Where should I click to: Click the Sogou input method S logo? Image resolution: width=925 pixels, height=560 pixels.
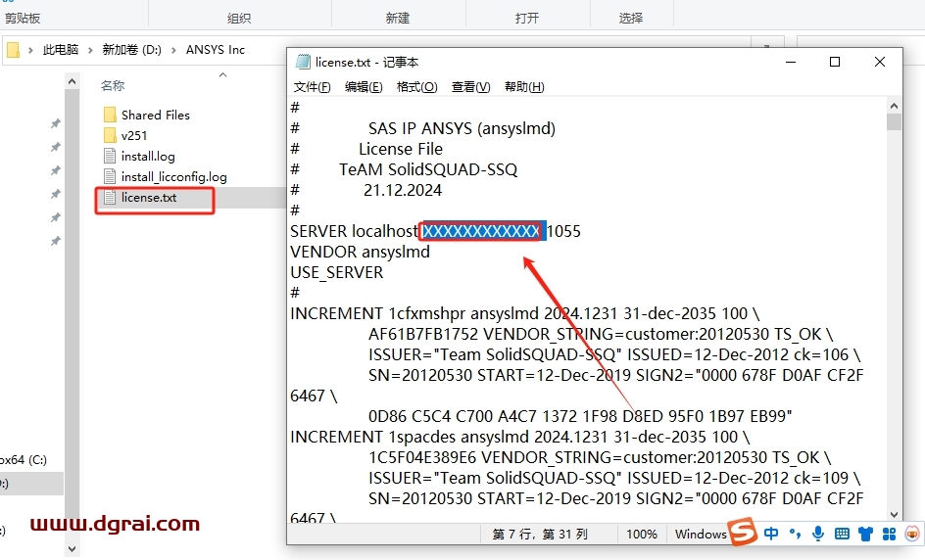click(x=743, y=532)
